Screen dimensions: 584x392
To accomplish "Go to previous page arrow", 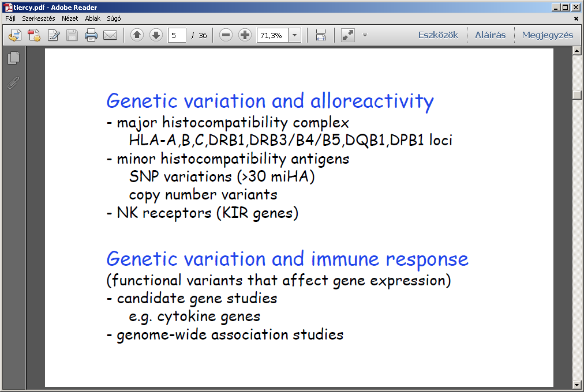I will [x=137, y=35].
